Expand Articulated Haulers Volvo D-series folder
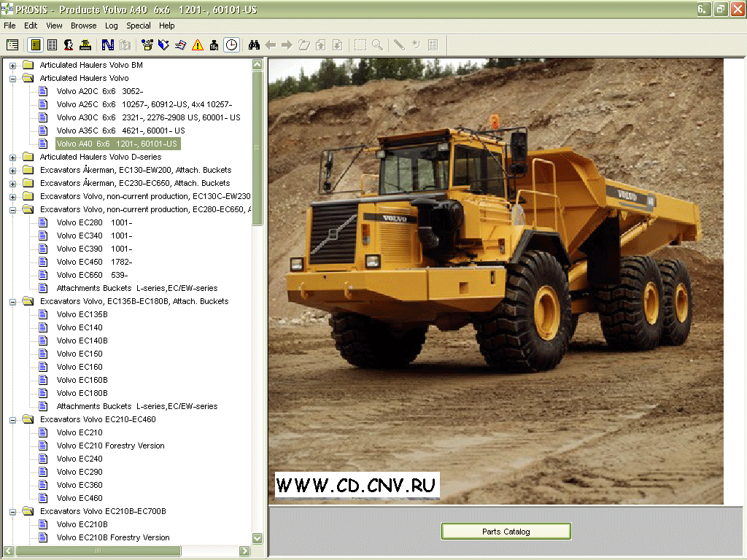747x560 pixels. [13, 157]
